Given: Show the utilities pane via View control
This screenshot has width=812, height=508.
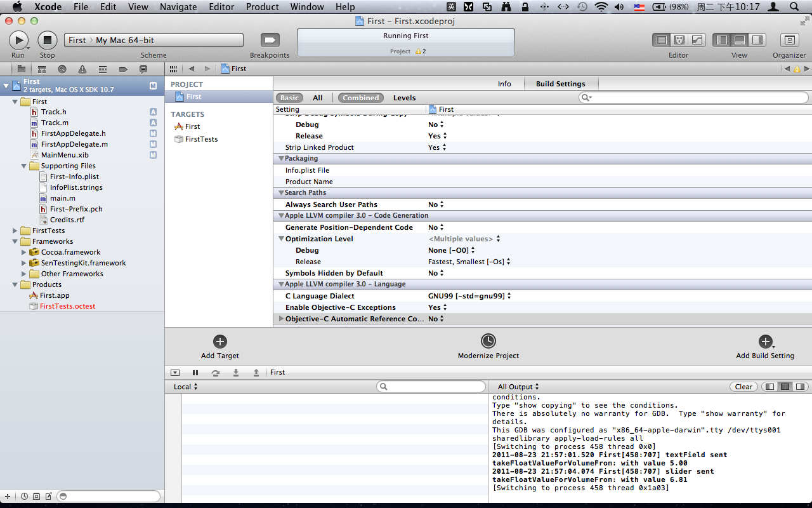Looking at the screenshot, I should click(x=757, y=40).
